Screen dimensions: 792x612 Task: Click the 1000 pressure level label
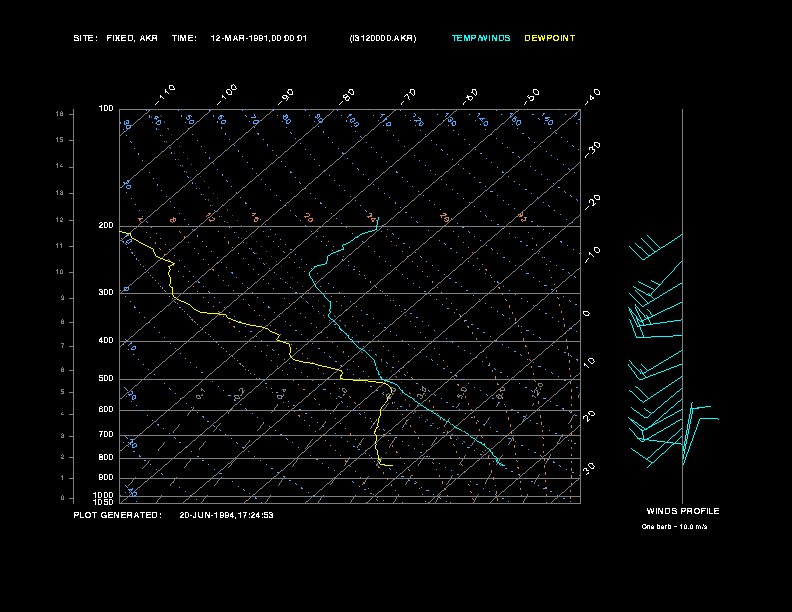104,495
